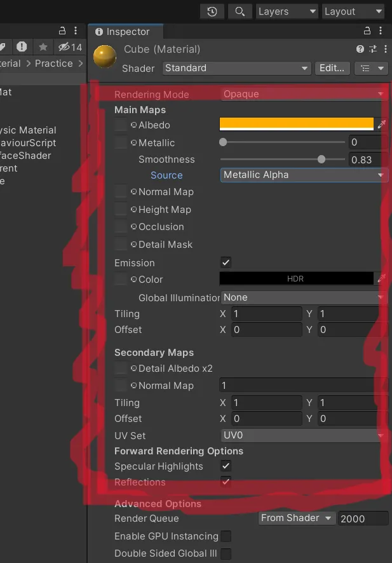Enable GPU Instancing checkbox
Image resolution: width=392 pixels, height=563 pixels.
(226, 536)
